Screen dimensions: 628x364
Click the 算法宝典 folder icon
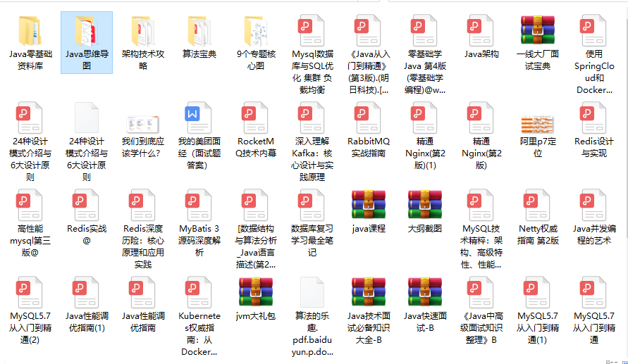(x=199, y=30)
